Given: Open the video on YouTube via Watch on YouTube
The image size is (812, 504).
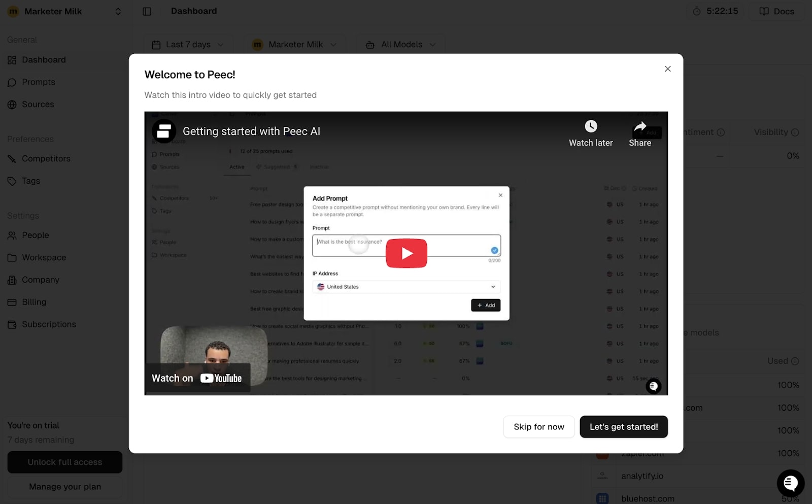Looking at the screenshot, I should pyautogui.click(x=197, y=378).
